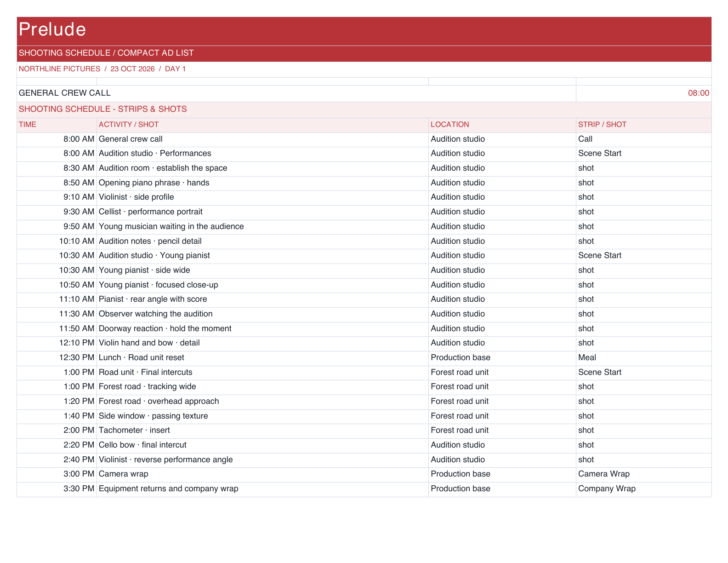Screen dimensions: 728x563
Task: Select 'Young musician waiting in the audience'
Action: pyautogui.click(x=262, y=227)
